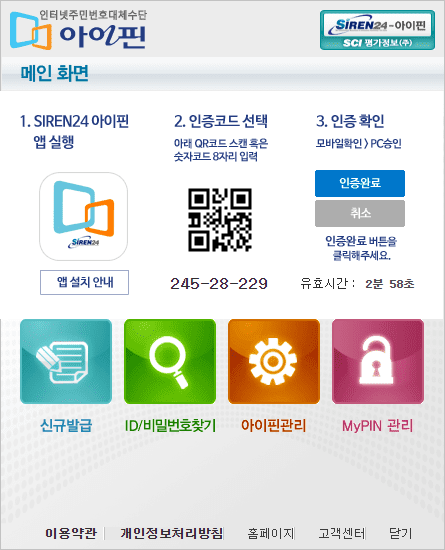Viewport: 445px width, 550px height.
Task: Open the 신규발급 document icon tile
Action: pos(66,362)
